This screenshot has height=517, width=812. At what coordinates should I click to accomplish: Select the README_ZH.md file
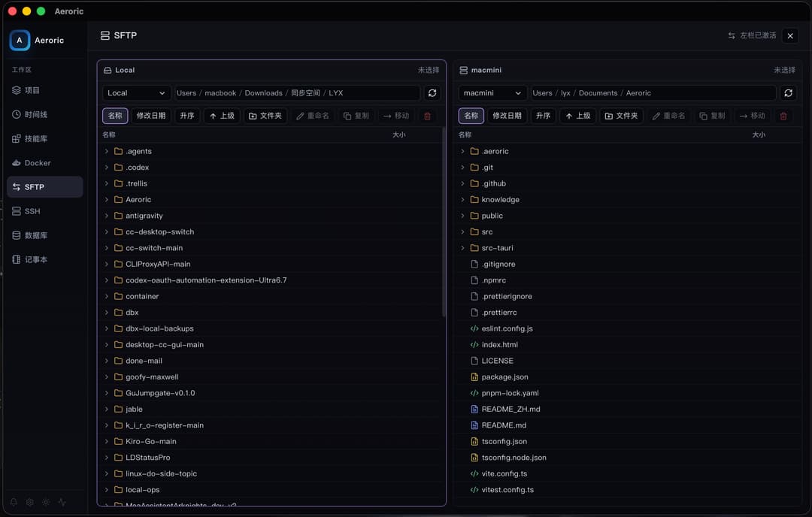pyautogui.click(x=628, y=410)
